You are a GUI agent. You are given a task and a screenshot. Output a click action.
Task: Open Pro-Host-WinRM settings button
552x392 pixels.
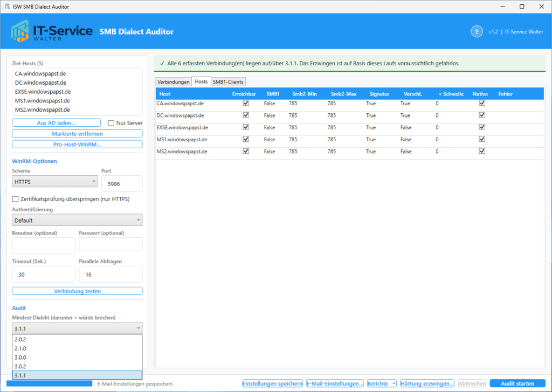pyautogui.click(x=77, y=145)
